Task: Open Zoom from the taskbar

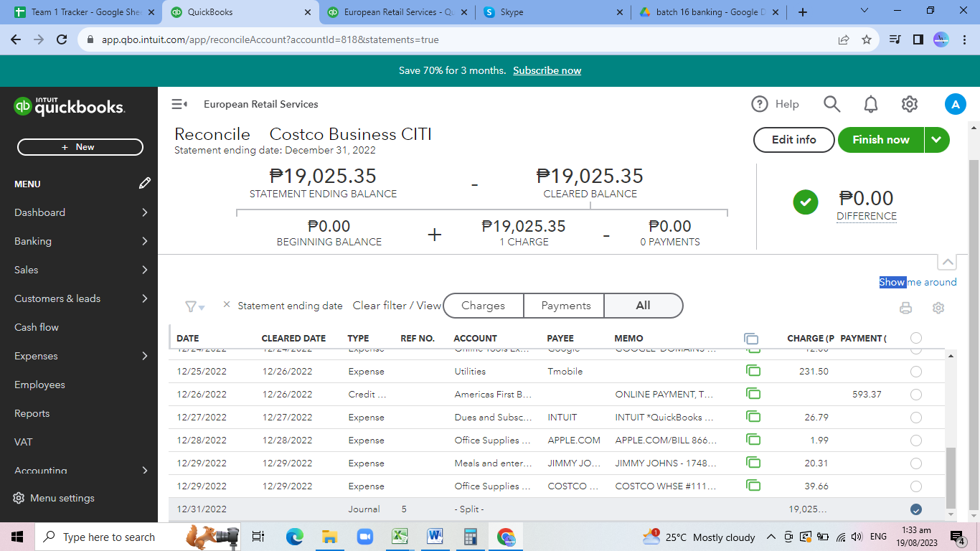Action: click(x=364, y=537)
